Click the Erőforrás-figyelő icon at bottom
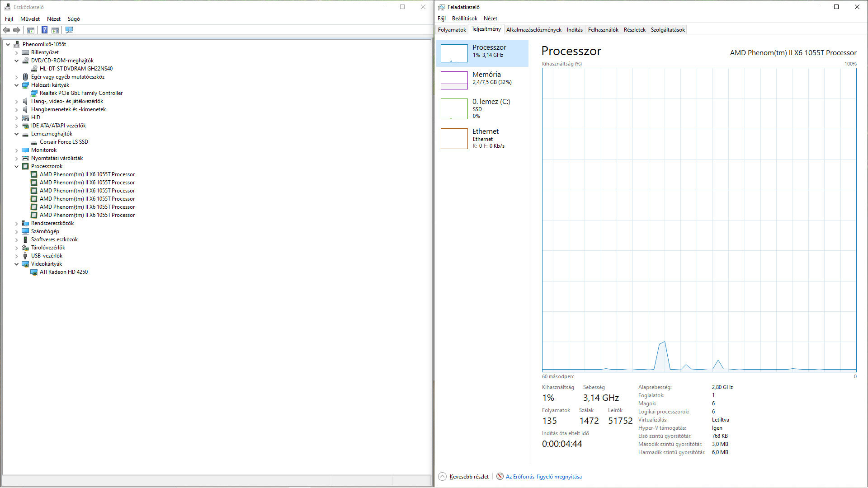Image resolution: width=868 pixels, height=488 pixels. 500,476
